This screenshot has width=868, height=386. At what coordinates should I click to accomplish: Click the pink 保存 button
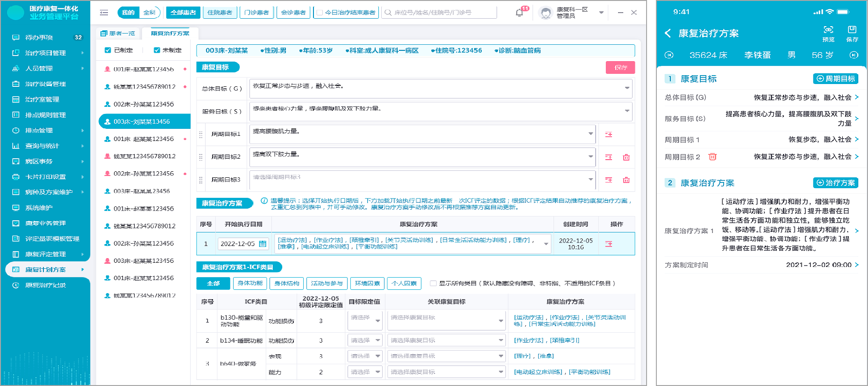pos(620,68)
